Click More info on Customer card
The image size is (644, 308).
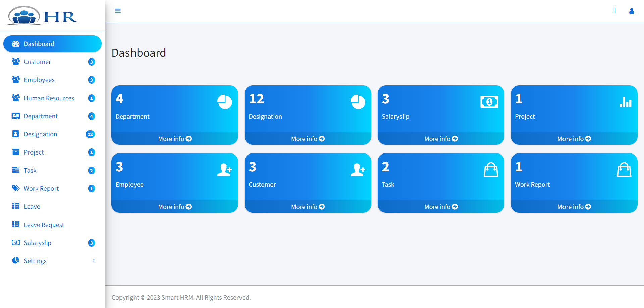pos(308,207)
